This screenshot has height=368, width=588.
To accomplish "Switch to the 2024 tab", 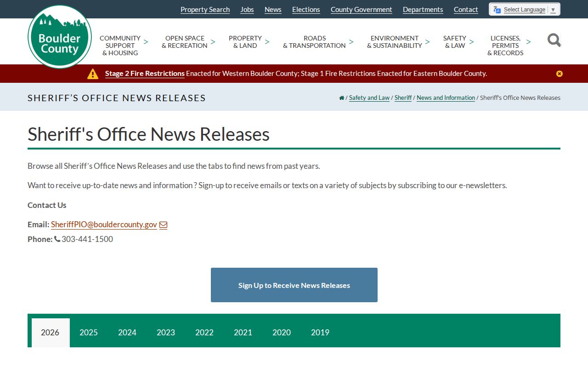I will click(127, 333).
